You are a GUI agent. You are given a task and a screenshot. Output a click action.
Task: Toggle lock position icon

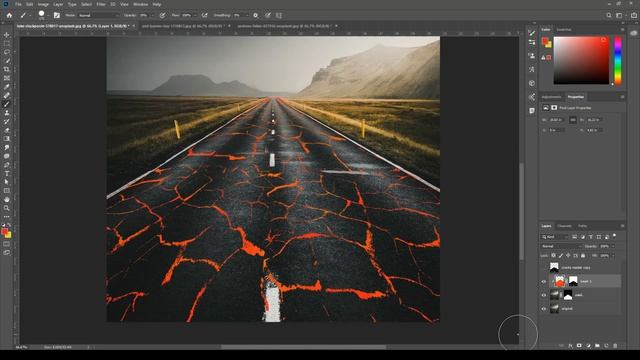pos(568,256)
